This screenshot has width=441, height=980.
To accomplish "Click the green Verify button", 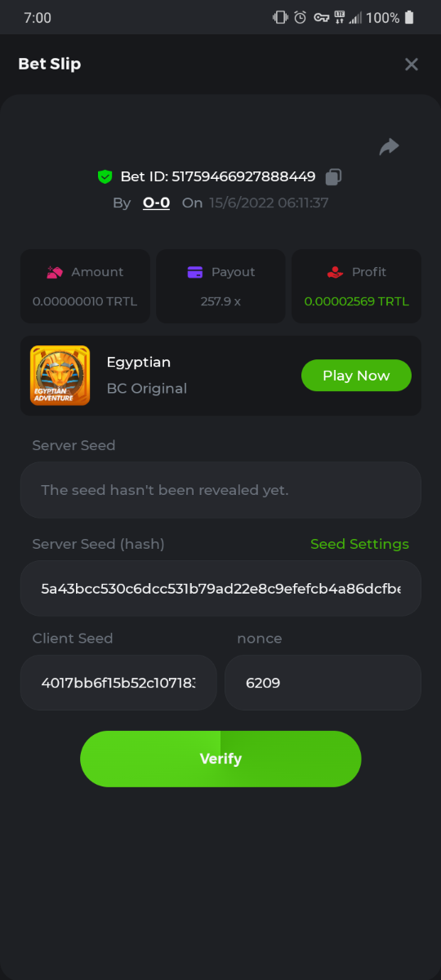I will click(220, 759).
